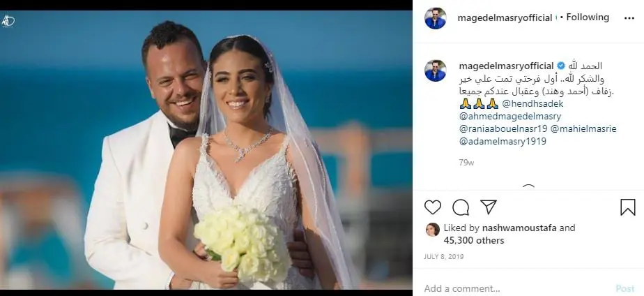Open magedelmasryofficial header username
The height and width of the screenshot is (296, 644).
click(505, 18)
